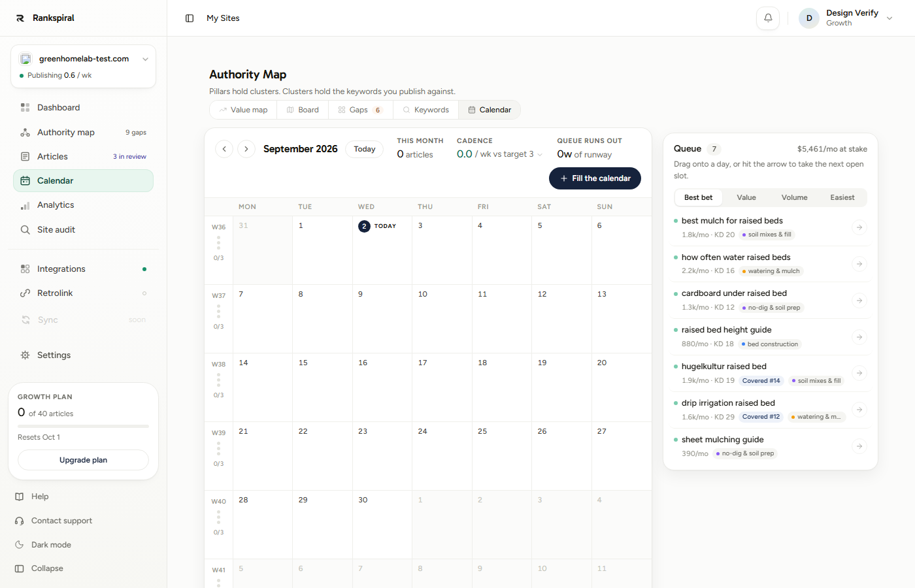
Task: Sort queue by Value
Action: [x=746, y=197]
